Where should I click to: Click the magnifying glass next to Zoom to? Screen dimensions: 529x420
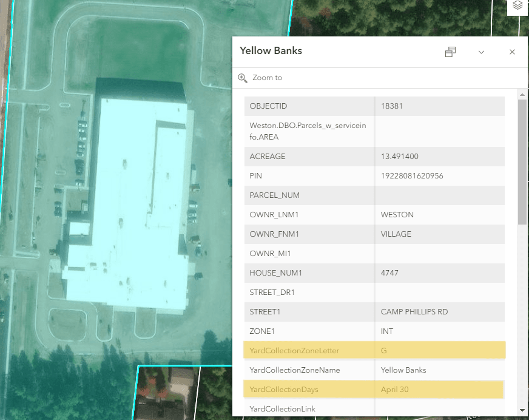pos(243,78)
